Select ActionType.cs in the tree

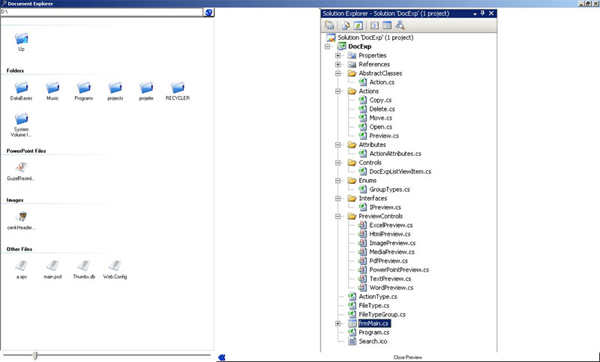point(378,297)
